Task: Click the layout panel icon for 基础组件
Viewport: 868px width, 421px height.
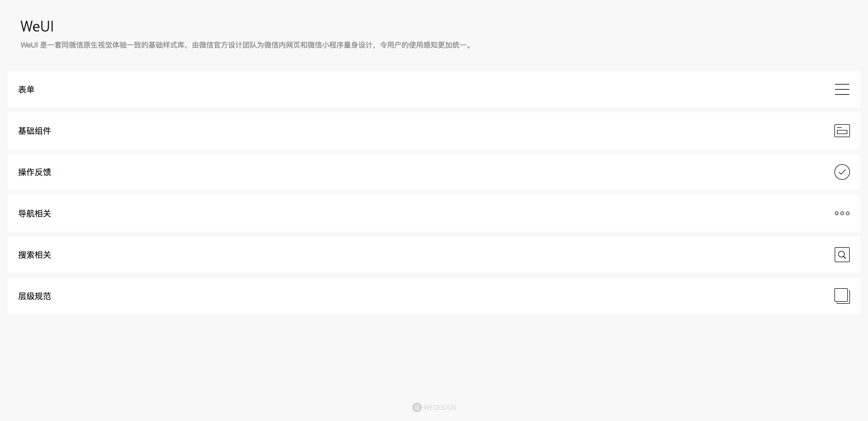Action: (842, 131)
